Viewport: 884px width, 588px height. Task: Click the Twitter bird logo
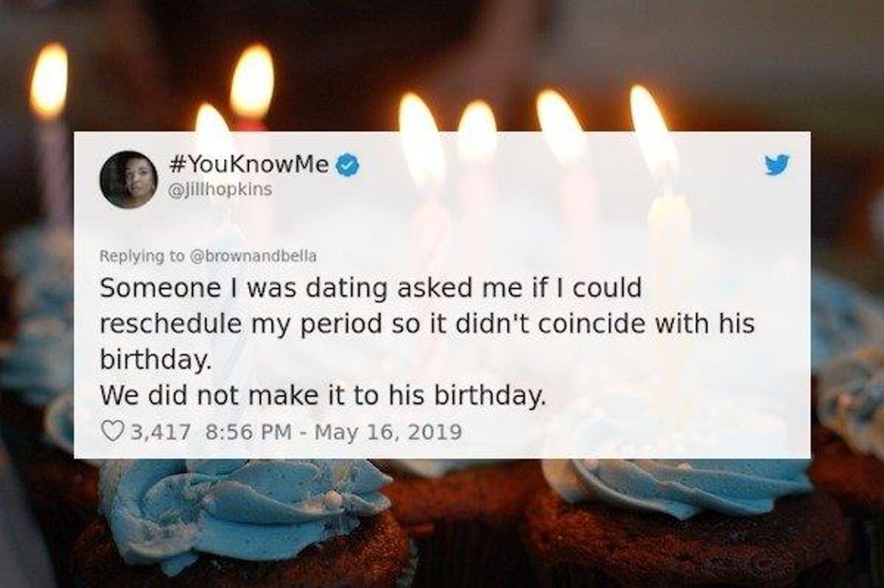tap(776, 165)
